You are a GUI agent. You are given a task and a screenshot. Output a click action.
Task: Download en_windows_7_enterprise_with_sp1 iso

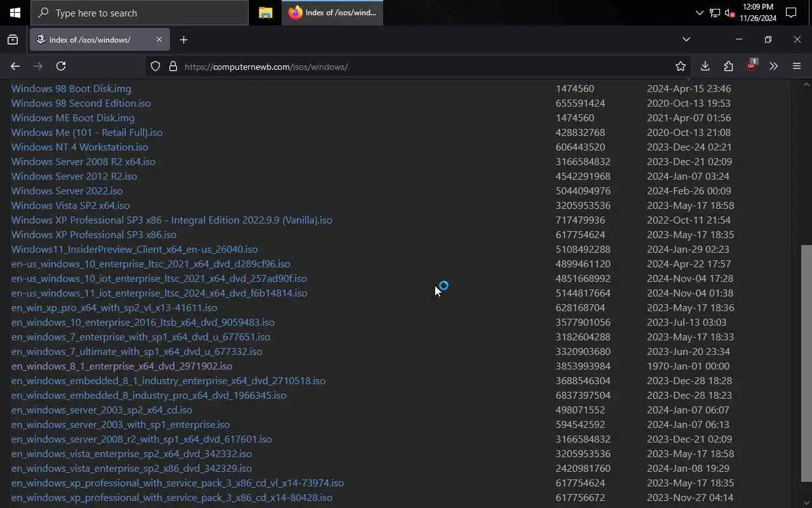141,337
